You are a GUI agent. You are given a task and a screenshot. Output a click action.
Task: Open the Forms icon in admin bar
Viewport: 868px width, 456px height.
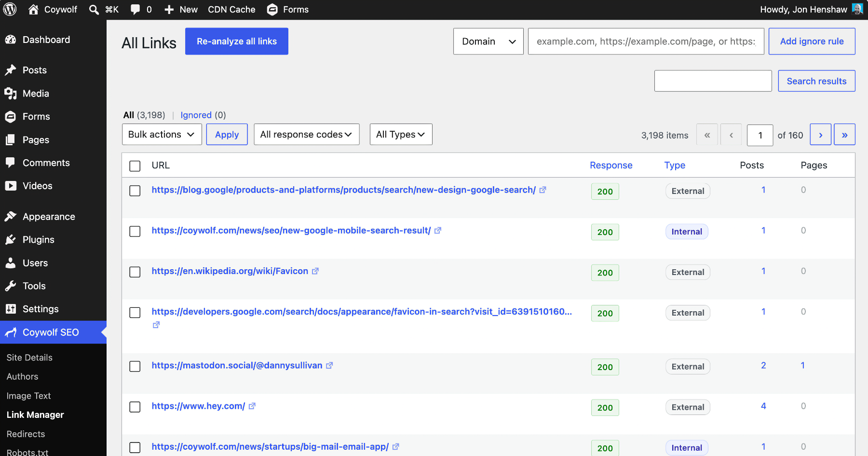tap(272, 10)
